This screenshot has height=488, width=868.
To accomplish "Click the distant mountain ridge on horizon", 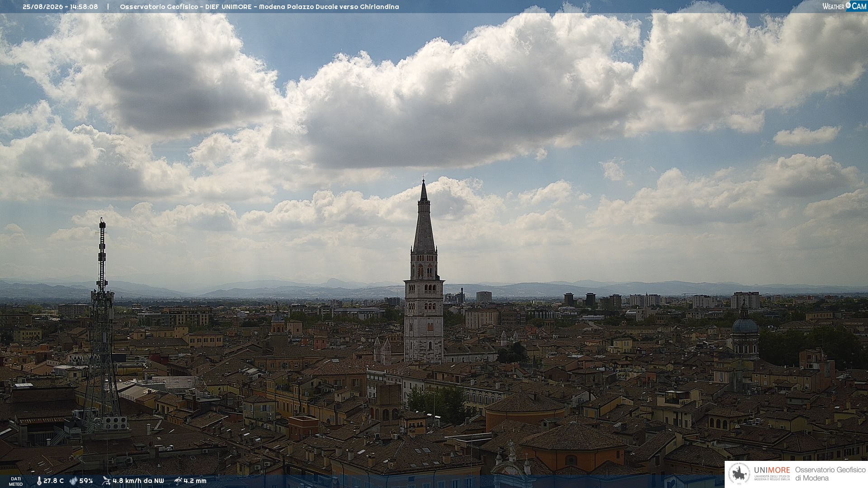I will pos(434,289).
